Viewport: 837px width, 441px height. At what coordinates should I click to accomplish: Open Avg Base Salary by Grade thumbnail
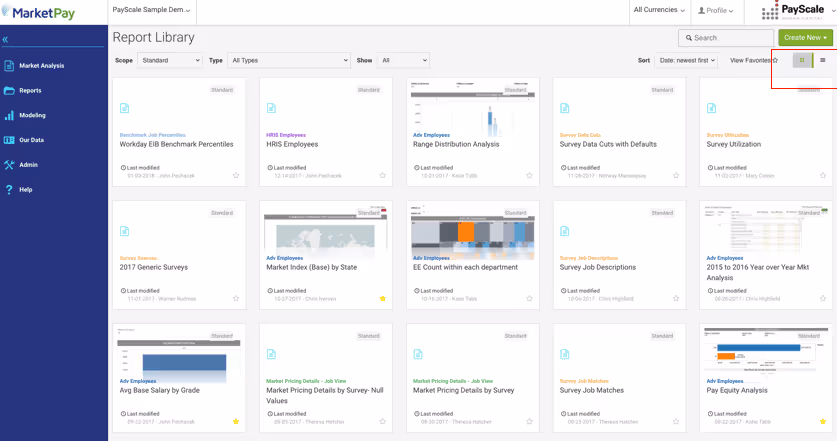[179, 355]
